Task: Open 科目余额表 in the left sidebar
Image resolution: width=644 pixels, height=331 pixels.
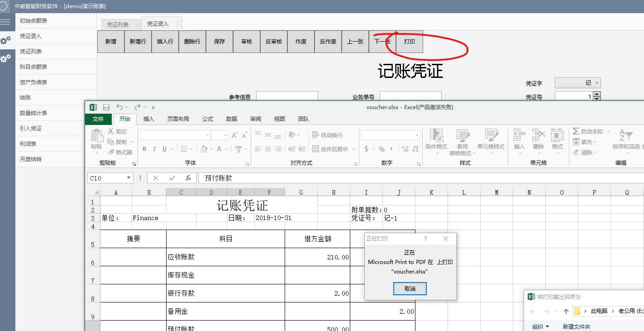Action: 56,67
